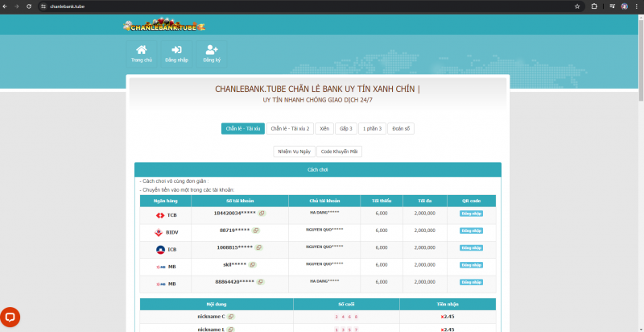Copy the BIDV account number 88719*****
The height and width of the screenshot is (332, 644).
click(256, 230)
